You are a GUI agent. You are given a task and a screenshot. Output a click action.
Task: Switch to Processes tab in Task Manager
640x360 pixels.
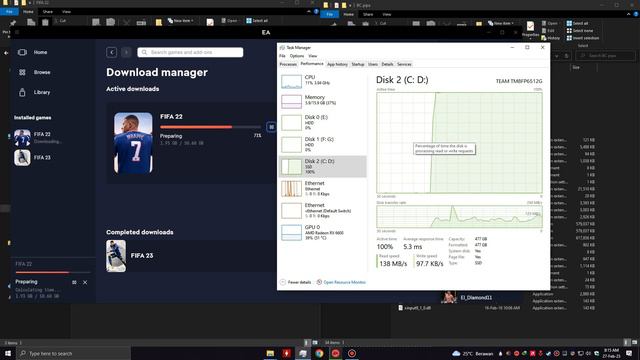click(x=288, y=64)
